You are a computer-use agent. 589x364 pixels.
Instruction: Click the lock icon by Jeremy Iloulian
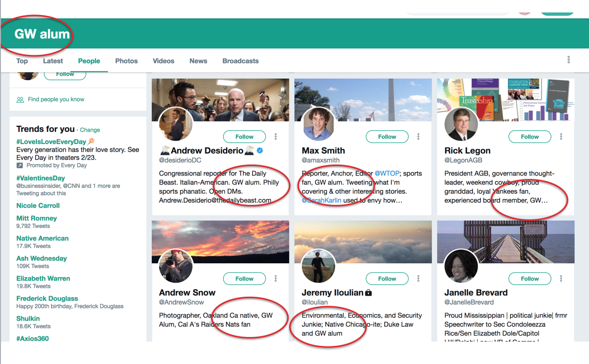368,293
